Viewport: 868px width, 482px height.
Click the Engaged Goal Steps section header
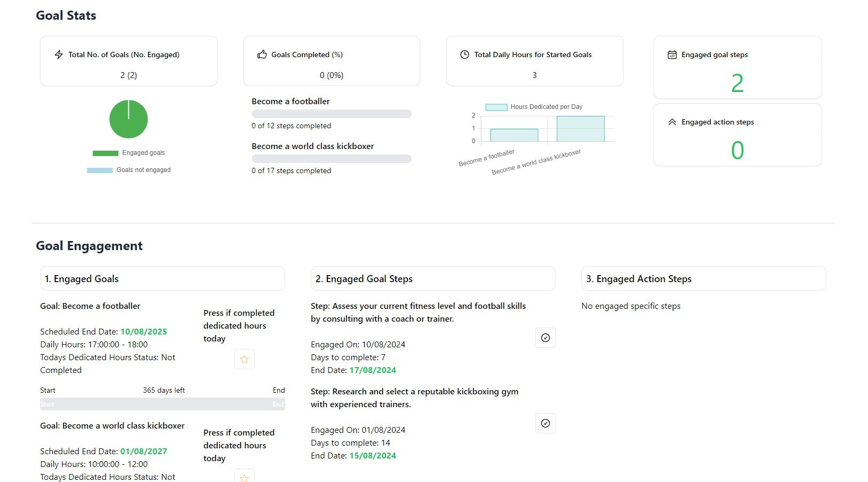433,279
